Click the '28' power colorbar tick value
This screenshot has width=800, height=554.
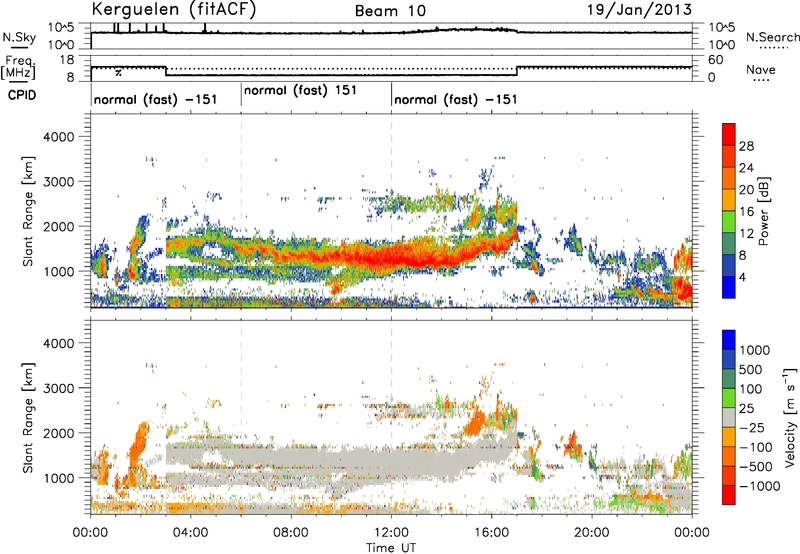point(746,146)
